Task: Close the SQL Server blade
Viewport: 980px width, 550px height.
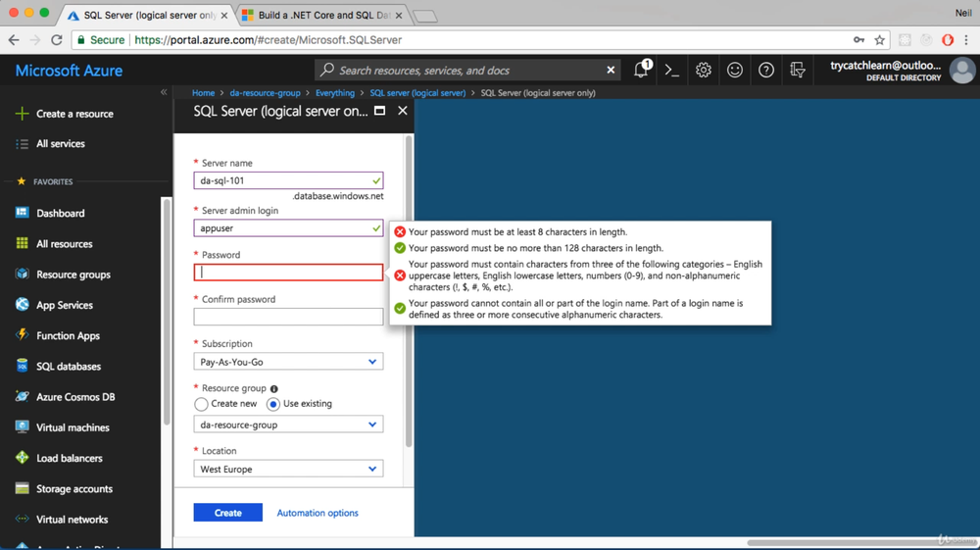Action: pyautogui.click(x=403, y=111)
